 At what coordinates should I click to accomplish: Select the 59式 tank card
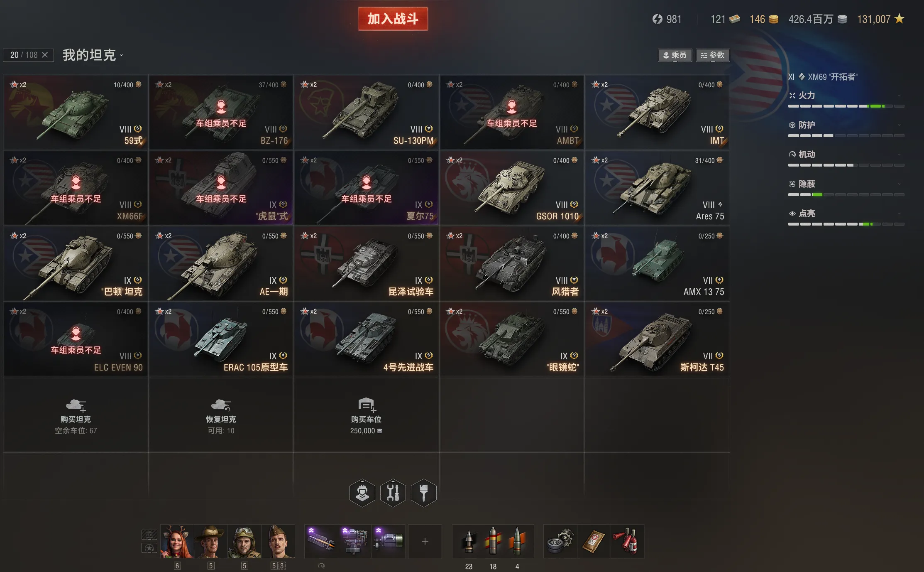point(76,113)
